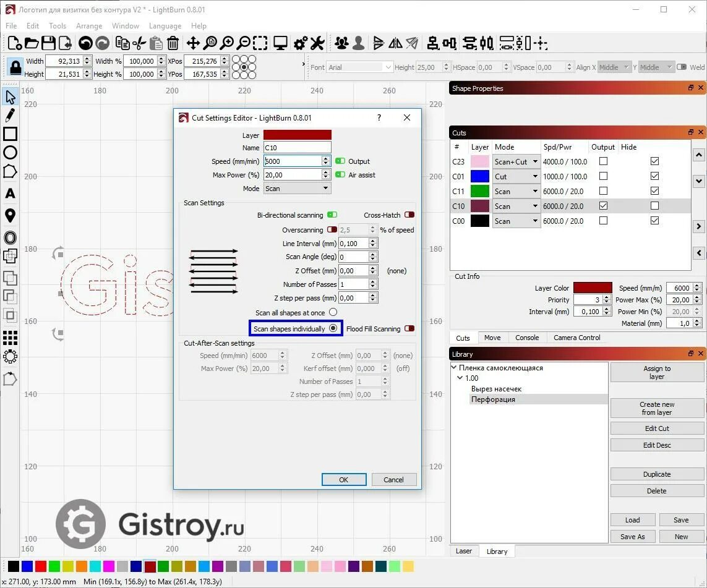707x588 pixels.
Task: Click the Redo arrow icon
Action: 103,43
